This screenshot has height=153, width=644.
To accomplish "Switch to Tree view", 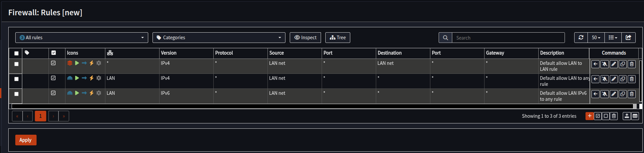I will coord(338,38).
